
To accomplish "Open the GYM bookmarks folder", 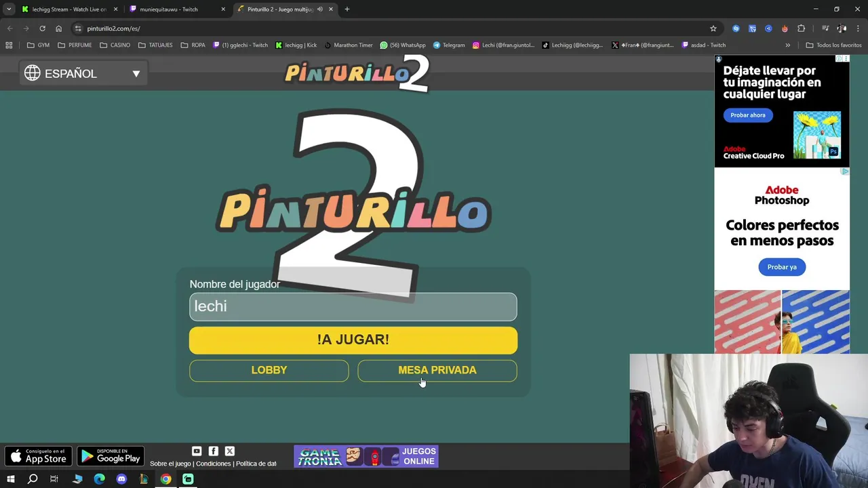I will click(x=39, y=45).
